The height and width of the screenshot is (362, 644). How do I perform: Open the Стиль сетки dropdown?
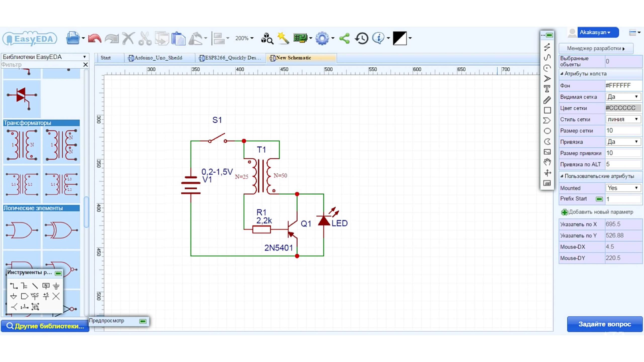623,119
